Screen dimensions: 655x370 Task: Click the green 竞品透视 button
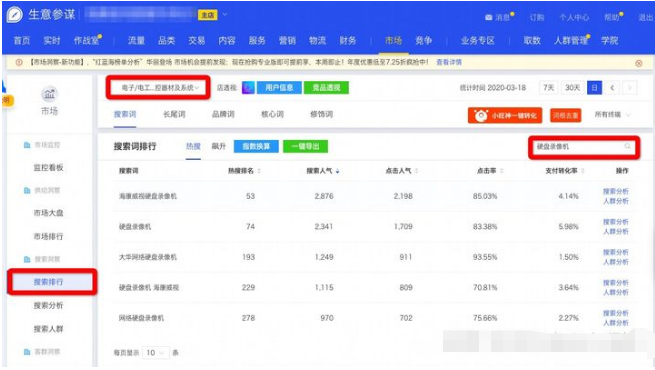pyautogui.click(x=326, y=88)
